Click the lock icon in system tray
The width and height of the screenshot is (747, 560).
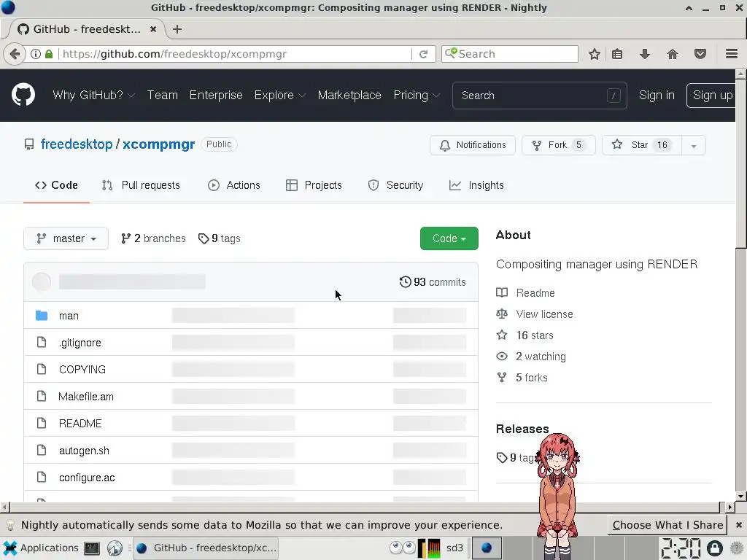coord(714,548)
